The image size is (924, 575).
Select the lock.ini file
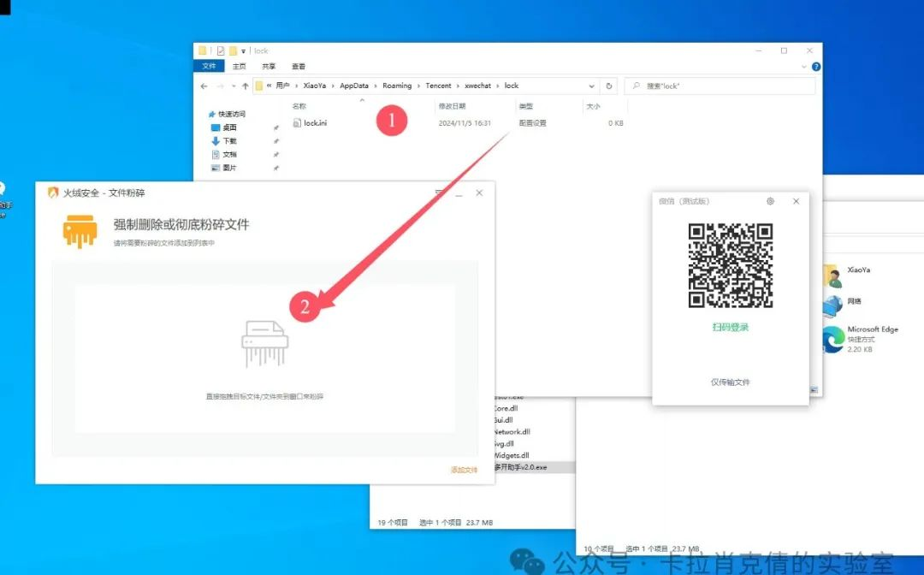316,123
